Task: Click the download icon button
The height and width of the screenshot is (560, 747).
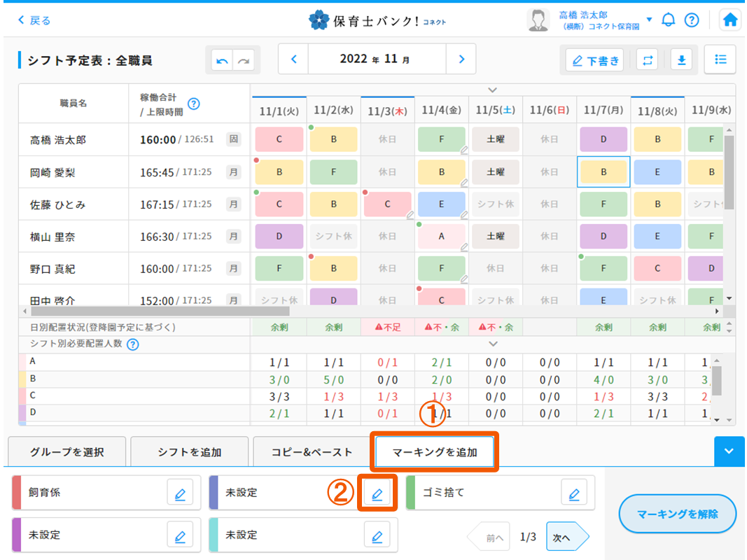Action: click(680, 60)
